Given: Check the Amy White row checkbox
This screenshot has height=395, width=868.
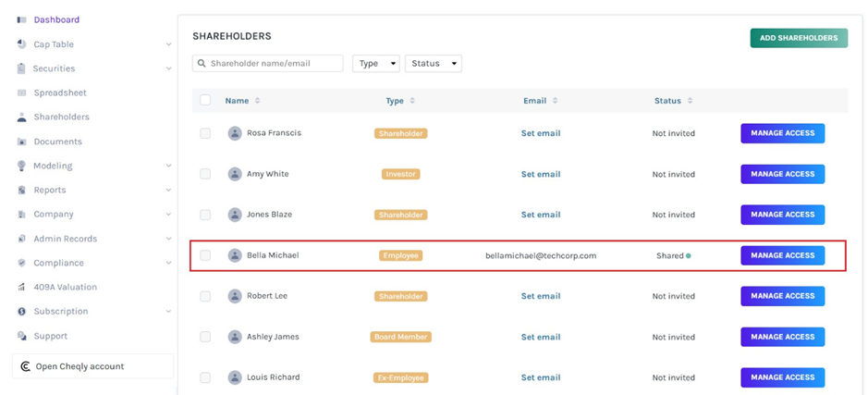Looking at the screenshot, I should pyautogui.click(x=205, y=174).
